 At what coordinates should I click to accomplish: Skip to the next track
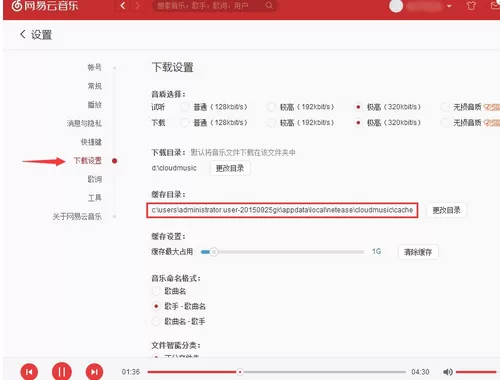pyautogui.click(x=95, y=372)
